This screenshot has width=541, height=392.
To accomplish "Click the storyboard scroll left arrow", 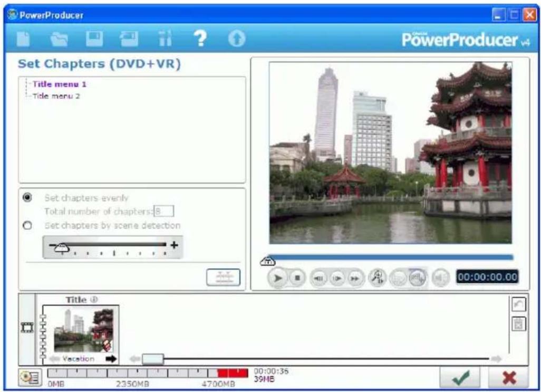I will click(134, 359).
